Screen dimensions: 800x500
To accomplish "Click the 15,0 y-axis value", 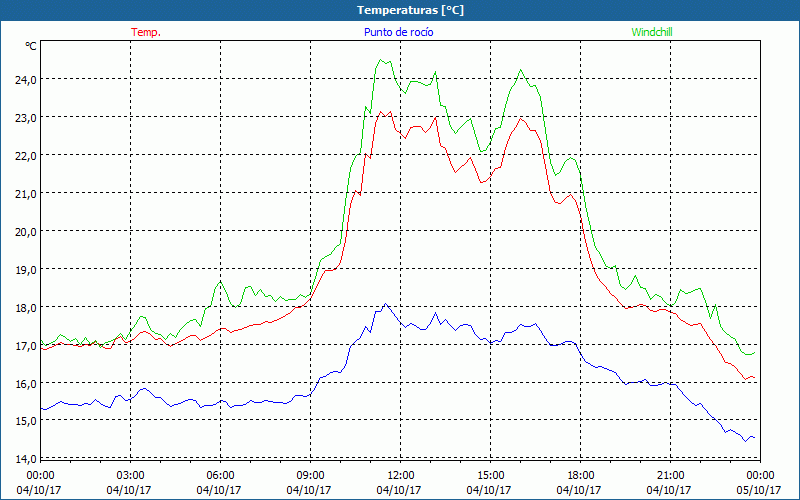I will point(26,421).
